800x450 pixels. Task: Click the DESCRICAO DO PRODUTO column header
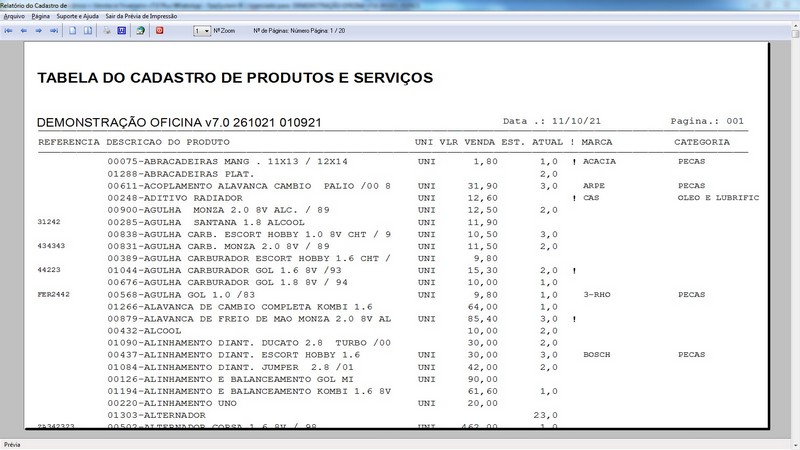pos(168,142)
